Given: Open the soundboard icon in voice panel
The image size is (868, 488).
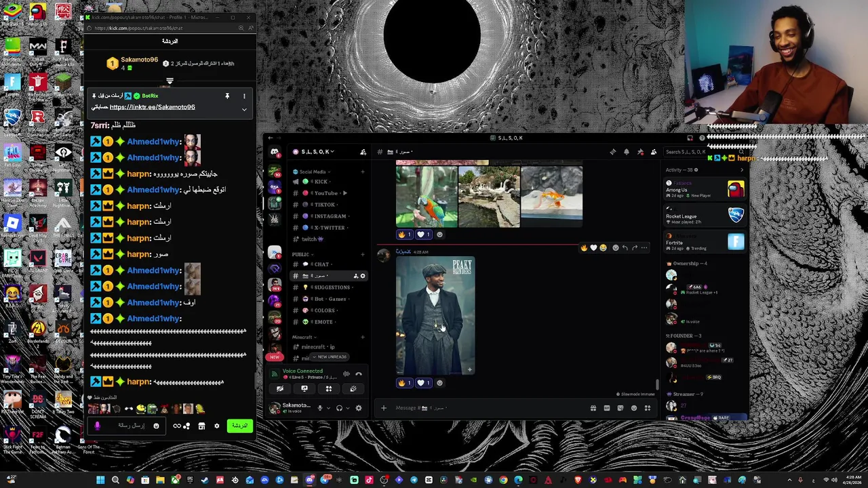Looking at the screenshot, I should [x=353, y=389].
